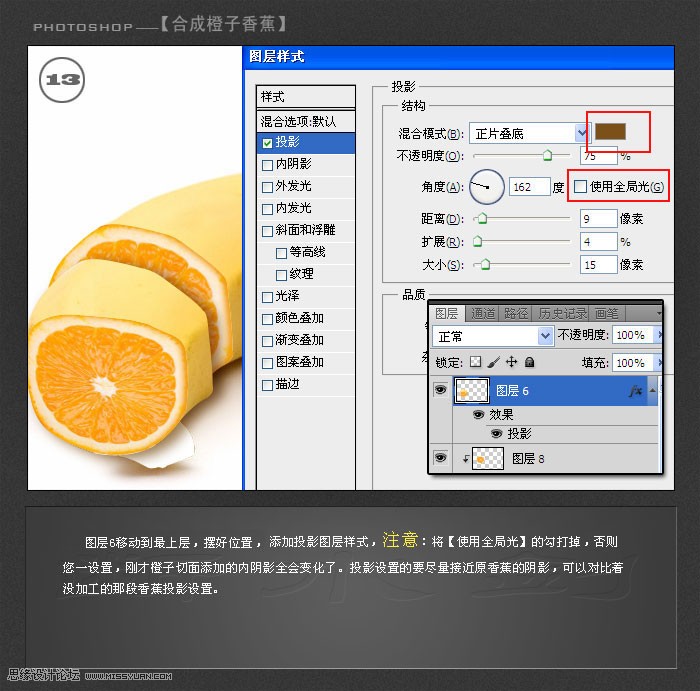The image size is (700, 691).
Task: Click 距离 slider handle
Action: coord(482,218)
